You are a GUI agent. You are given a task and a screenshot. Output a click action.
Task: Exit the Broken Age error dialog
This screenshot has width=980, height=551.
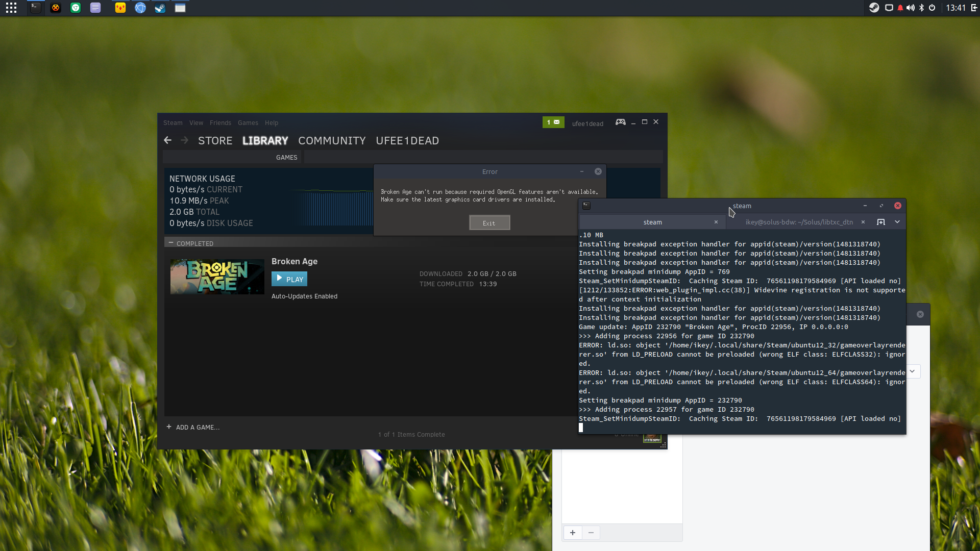pos(489,223)
